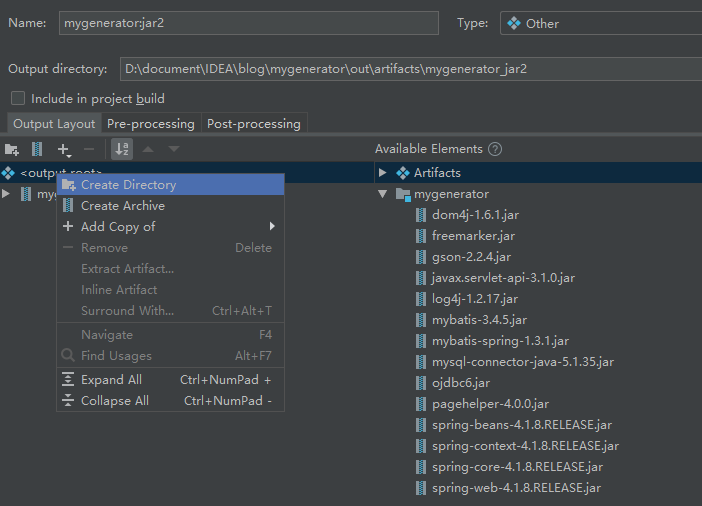Viewport: 702px width, 506px height.
Task: Click the gson-2.2.4.jar library icon
Action: click(x=421, y=257)
